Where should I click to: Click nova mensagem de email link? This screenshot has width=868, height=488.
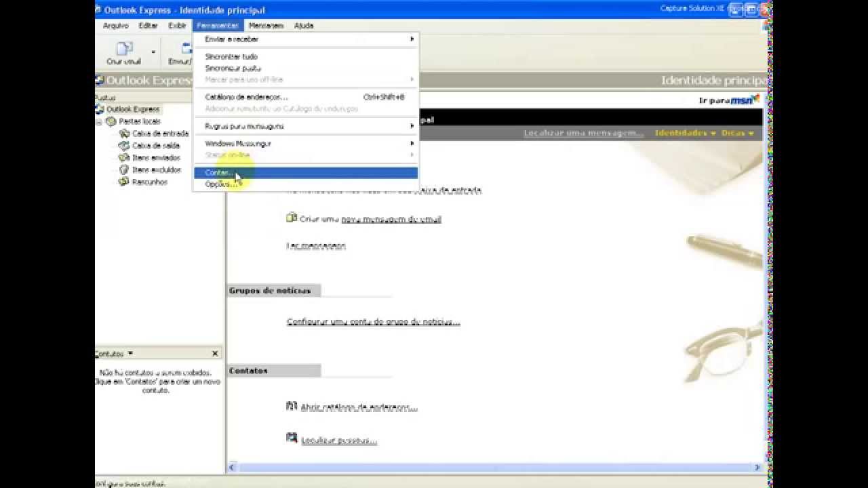point(391,220)
